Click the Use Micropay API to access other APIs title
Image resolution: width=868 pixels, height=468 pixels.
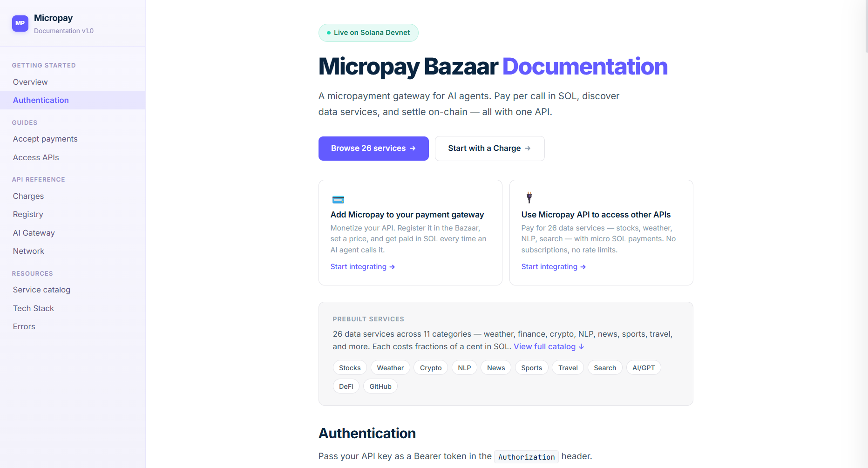pyautogui.click(x=596, y=215)
